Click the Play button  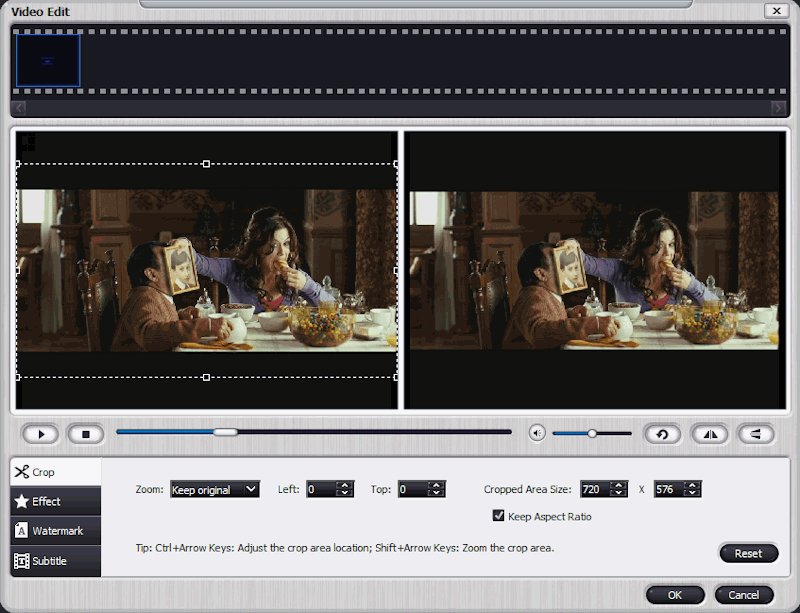click(x=41, y=434)
